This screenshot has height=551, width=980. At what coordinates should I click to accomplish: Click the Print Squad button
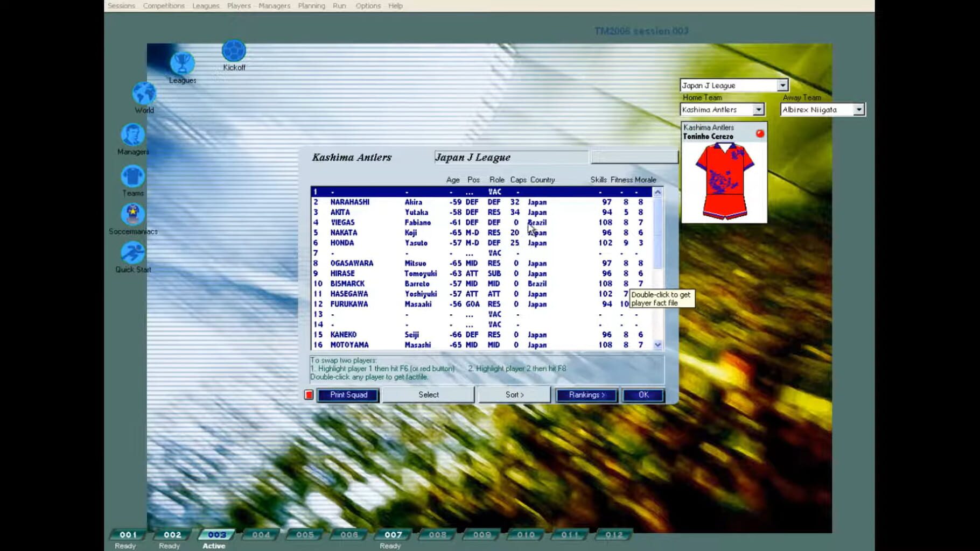click(x=348, y=395)
